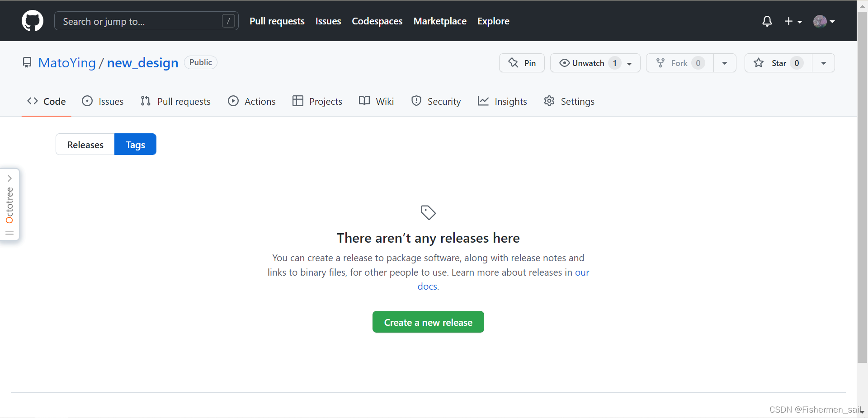Fork the new_design repository
Image resolution: width=868 pixels, height=418 pixels.
coord(679,63)
